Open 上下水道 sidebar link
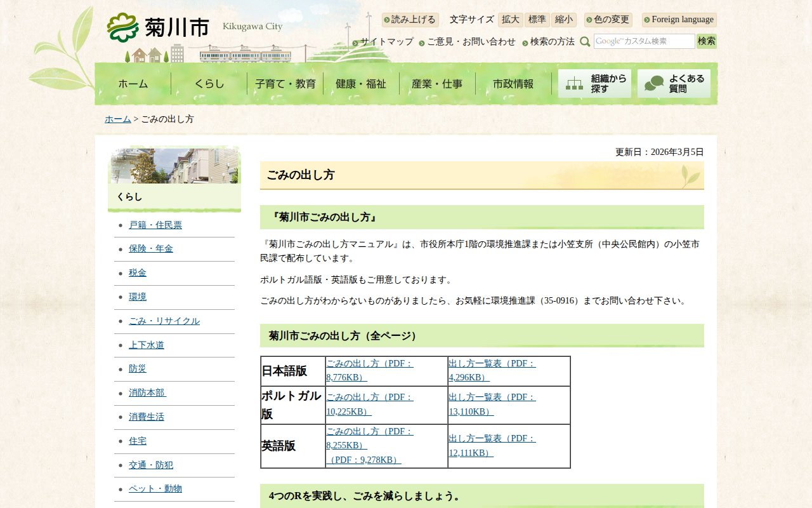 point(147,345)
